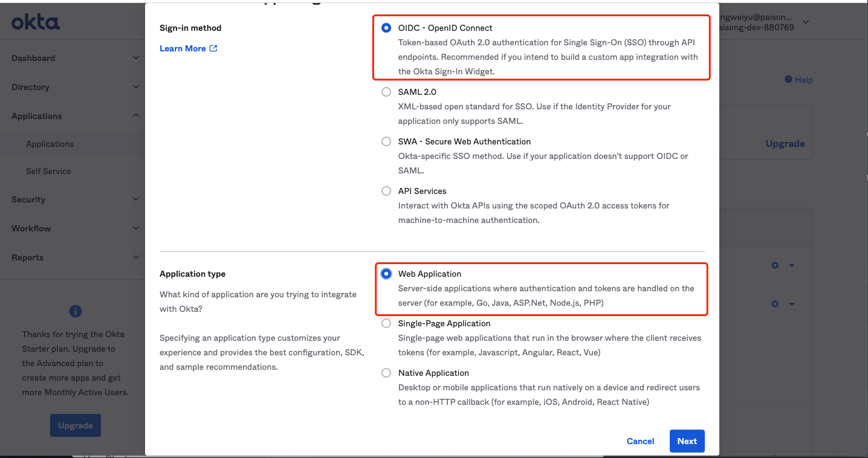Expand the Reports sidebar chevron

(x=136, y=257)
